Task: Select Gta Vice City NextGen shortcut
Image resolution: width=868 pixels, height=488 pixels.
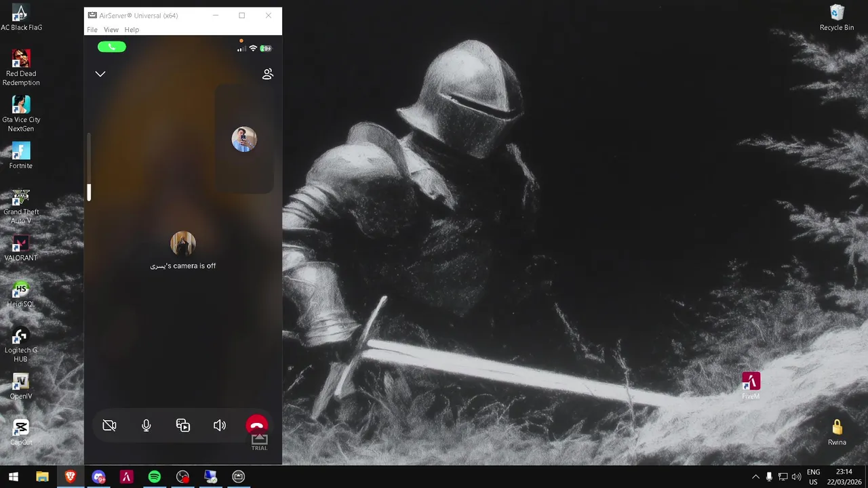Action: point(21,114)
